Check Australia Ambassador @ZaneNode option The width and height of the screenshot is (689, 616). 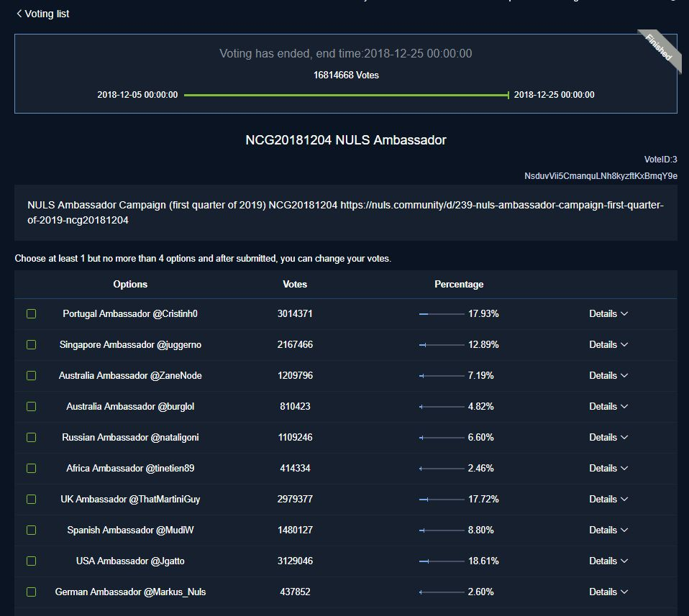[31, 375]
